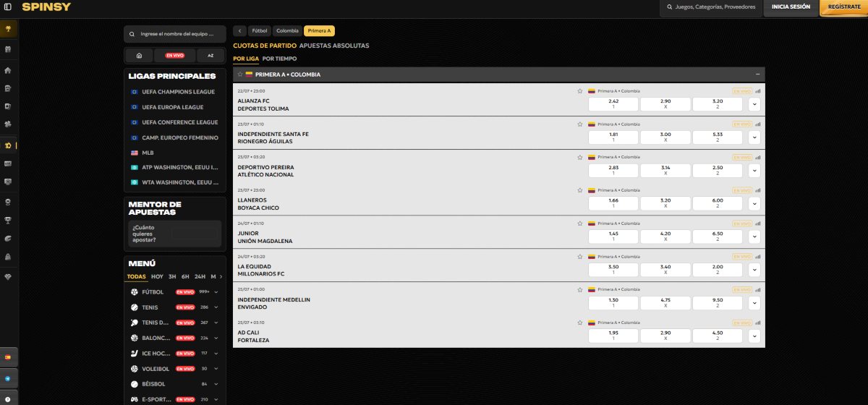Switch to the Apuestas Absolutas tab

tap(333, 46)
